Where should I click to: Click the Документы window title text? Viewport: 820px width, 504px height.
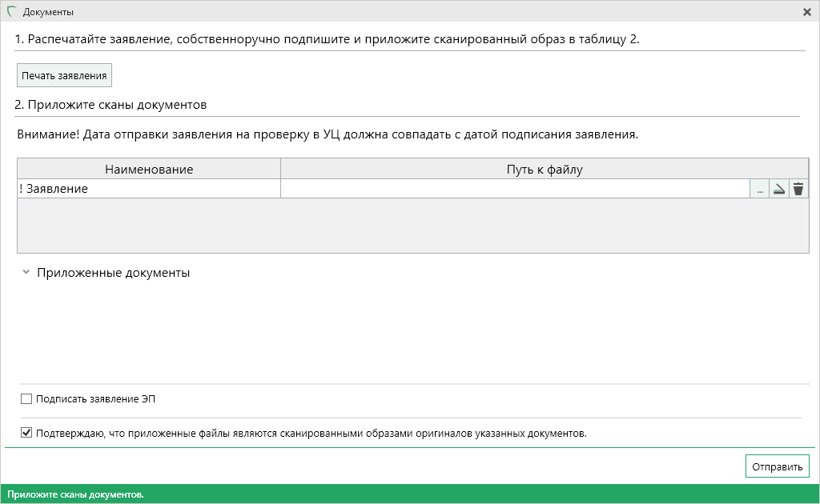tap(48, 12)
